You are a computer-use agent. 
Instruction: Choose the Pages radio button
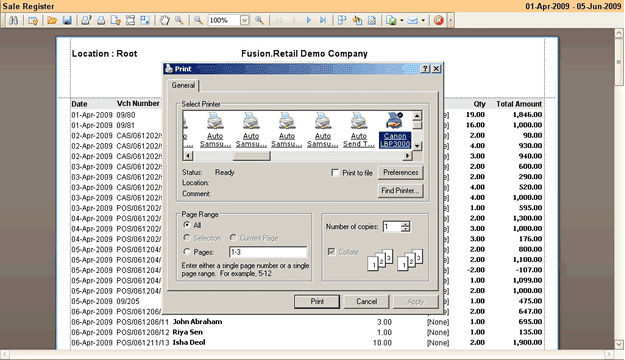pos(187,252)
